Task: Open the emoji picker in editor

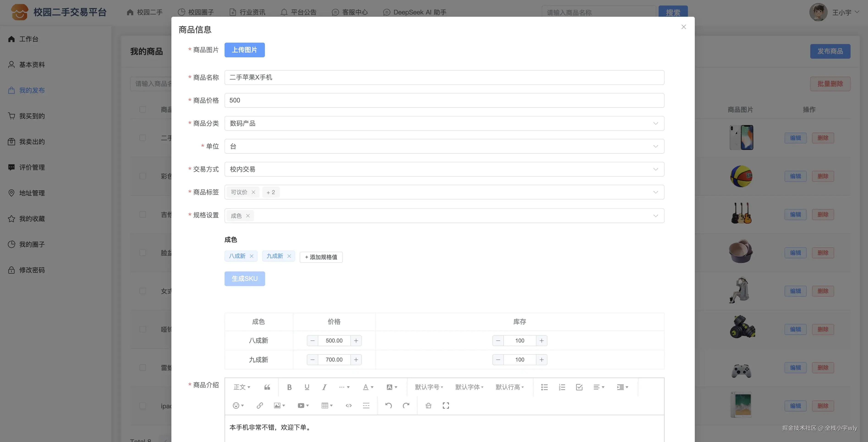Action: (x=238, y=406)
